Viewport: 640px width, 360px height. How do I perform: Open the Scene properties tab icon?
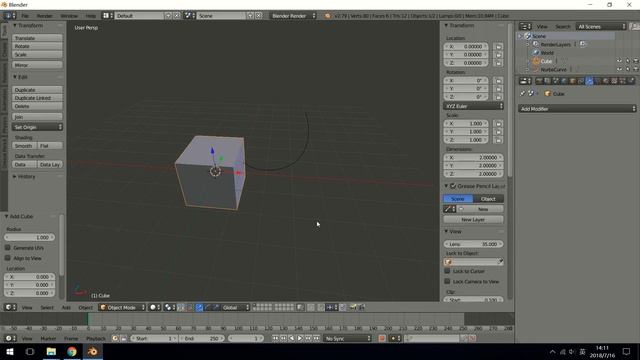tap(556, 81)
